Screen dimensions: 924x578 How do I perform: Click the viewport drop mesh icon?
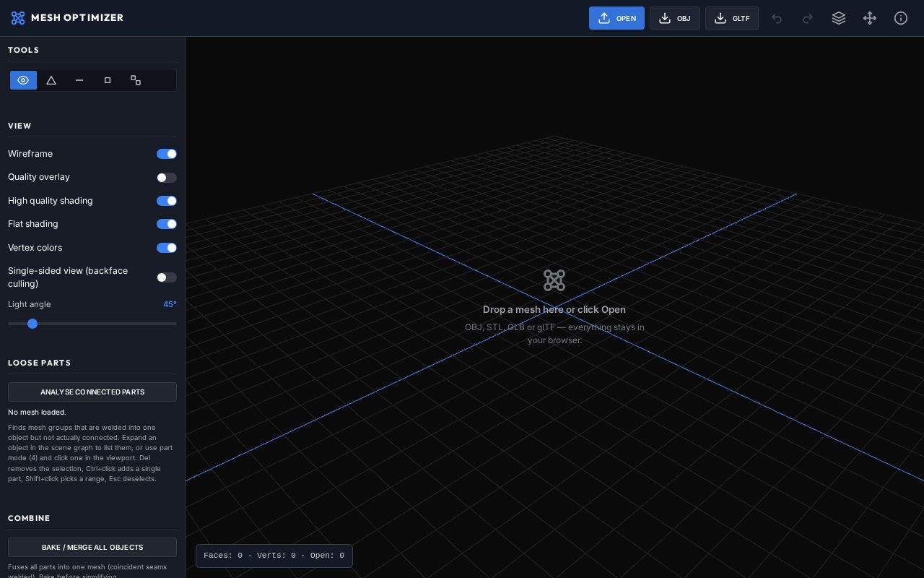coord(554,280)
